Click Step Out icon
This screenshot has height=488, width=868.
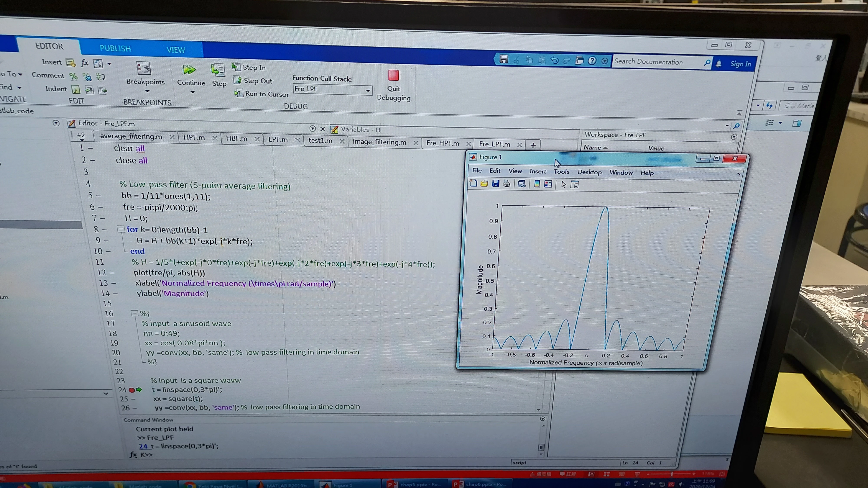[237, 80]
